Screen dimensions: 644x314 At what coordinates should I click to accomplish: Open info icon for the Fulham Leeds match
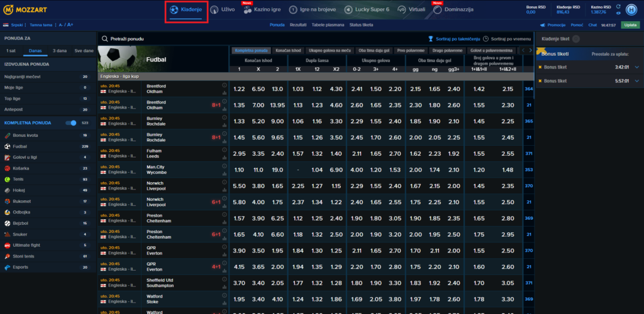click(225, 151)
